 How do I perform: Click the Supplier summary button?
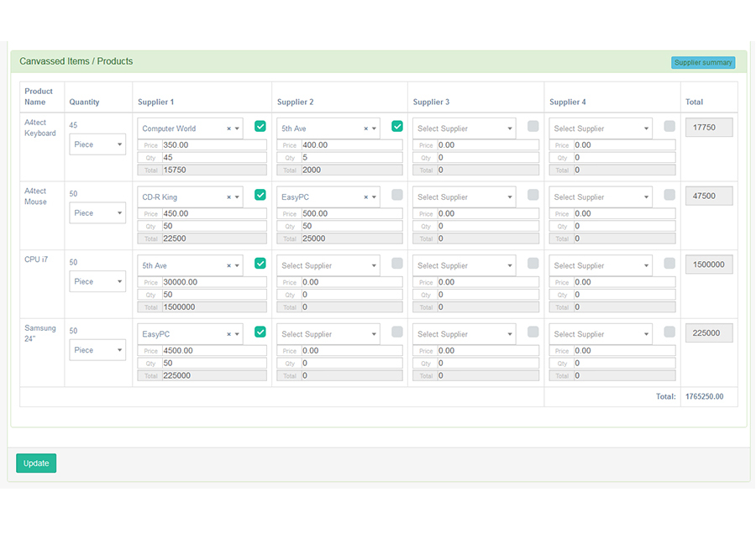pyautogui.click(x=703, y=63)
